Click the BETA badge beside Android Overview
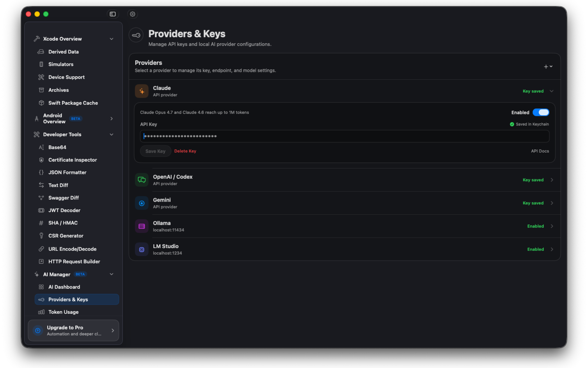The image size is (588, 368). pos(76,119)
